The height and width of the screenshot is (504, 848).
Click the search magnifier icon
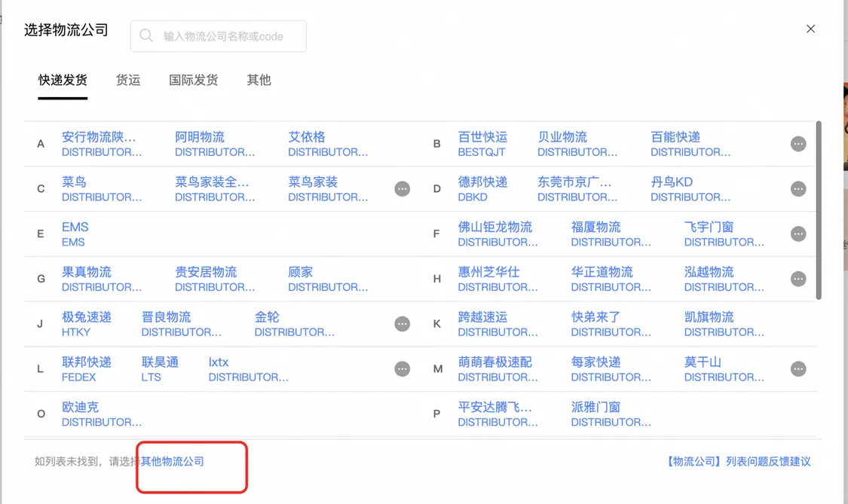pos(146,36)
